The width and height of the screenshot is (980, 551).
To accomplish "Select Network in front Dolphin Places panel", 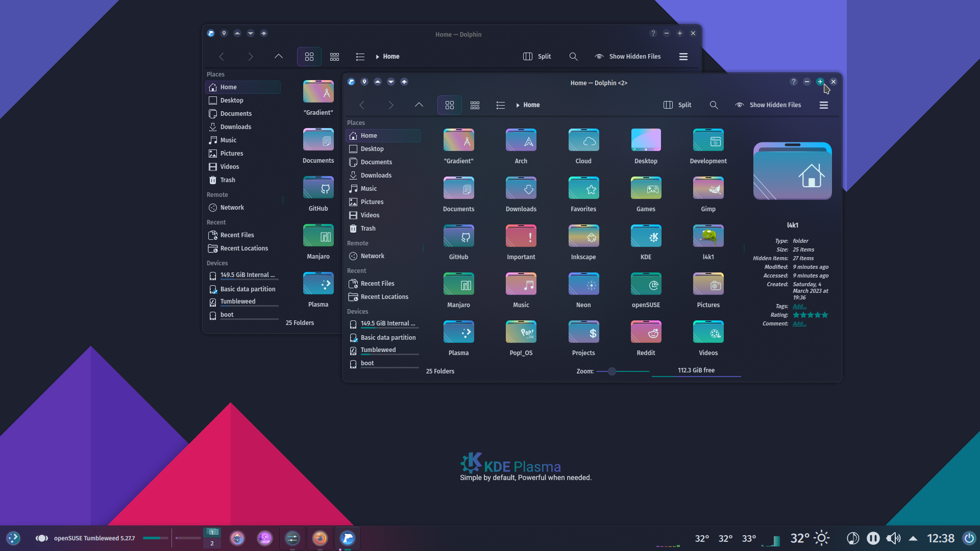I will click(383, 256).
